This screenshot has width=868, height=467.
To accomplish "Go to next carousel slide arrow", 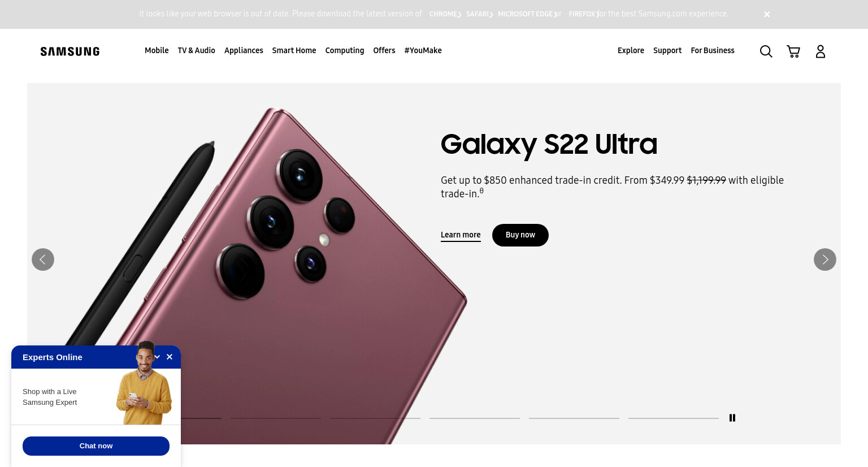I will 825,260.
